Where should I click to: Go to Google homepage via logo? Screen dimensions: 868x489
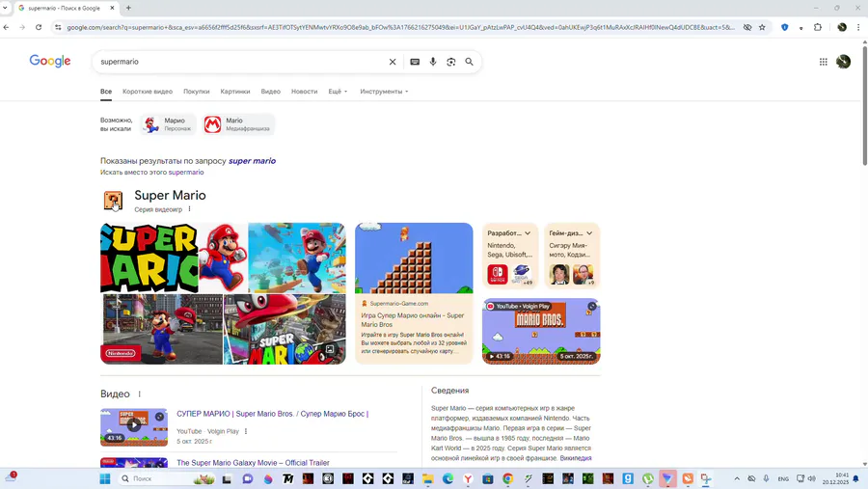(50, 61)
